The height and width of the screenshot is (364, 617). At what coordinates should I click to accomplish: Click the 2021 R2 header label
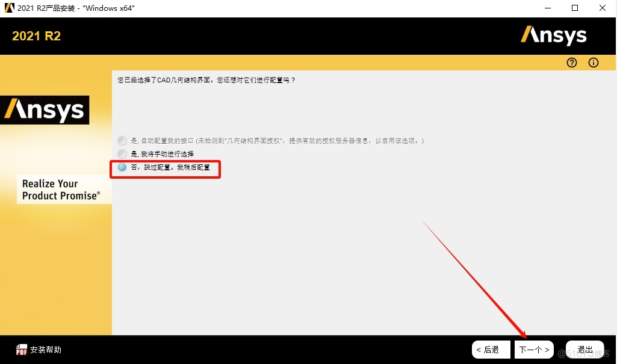click(x=36, y=36)
